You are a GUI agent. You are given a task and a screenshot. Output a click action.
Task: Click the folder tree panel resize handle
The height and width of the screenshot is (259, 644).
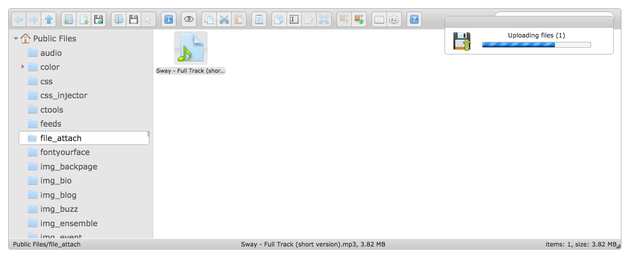(149, 134)
